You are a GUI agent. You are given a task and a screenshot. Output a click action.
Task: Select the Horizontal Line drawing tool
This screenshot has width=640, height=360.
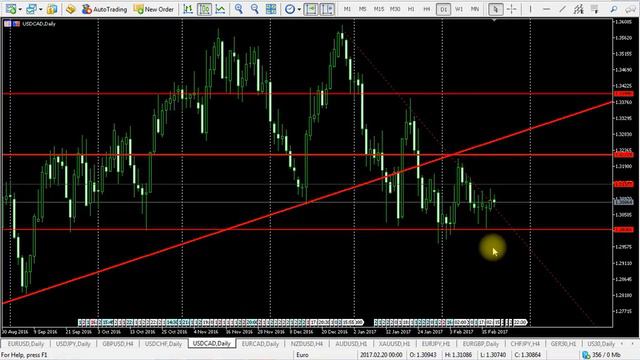pyautogui.click(x=547, y=9)
